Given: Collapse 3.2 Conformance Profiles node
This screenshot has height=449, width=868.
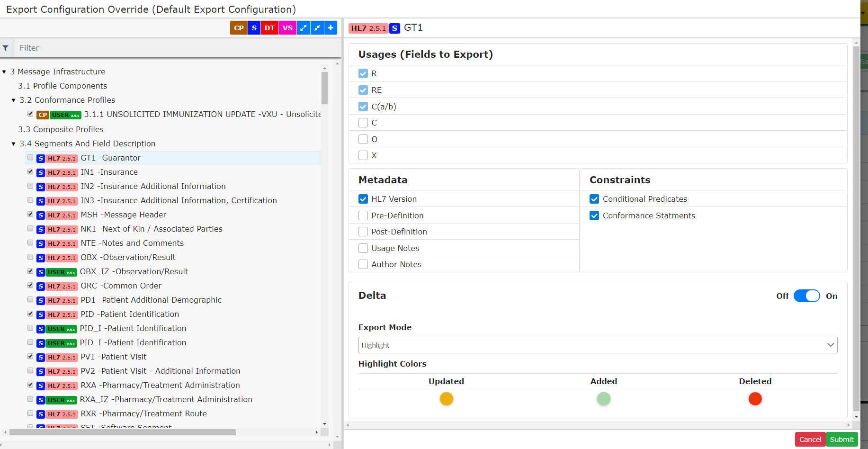Looking at the screenshot, I should click(14, 100).
